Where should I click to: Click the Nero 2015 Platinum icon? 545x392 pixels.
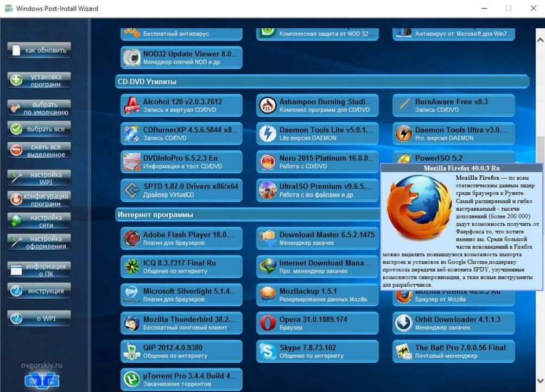(x=269, y=162)
